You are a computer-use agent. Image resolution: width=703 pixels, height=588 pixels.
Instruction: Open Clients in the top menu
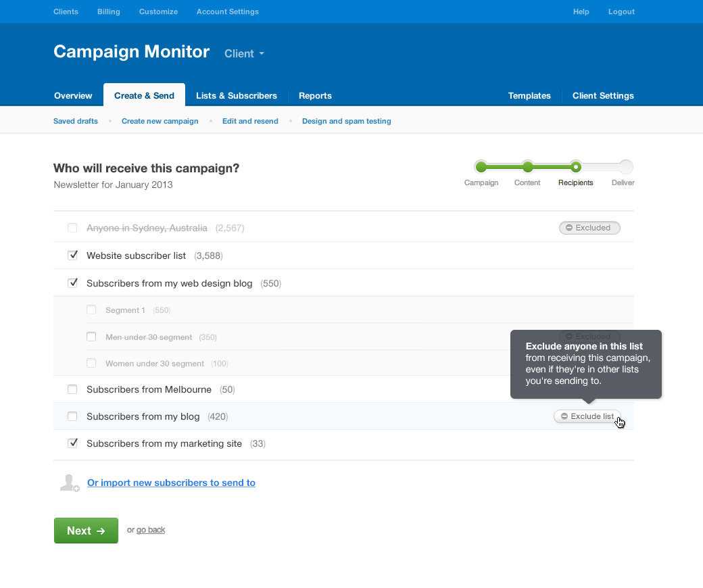(66, 11)
